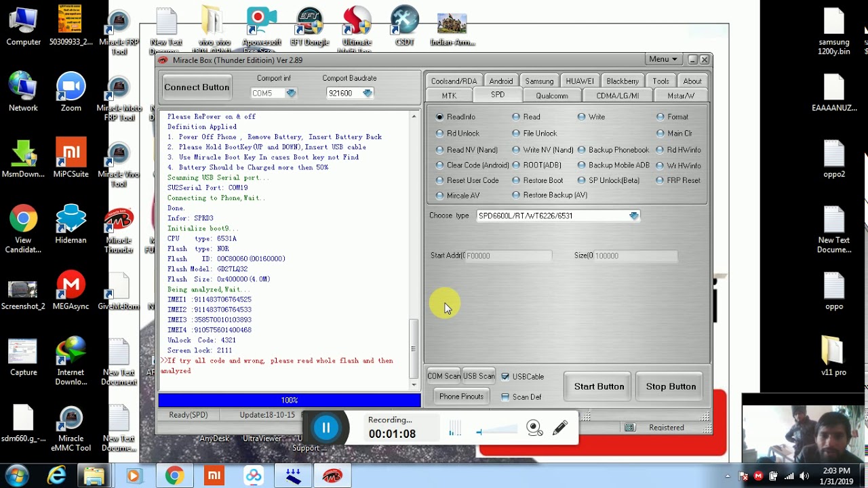Switch to the HUAWEI tab

pyautogui.click(x=579, y=81)
